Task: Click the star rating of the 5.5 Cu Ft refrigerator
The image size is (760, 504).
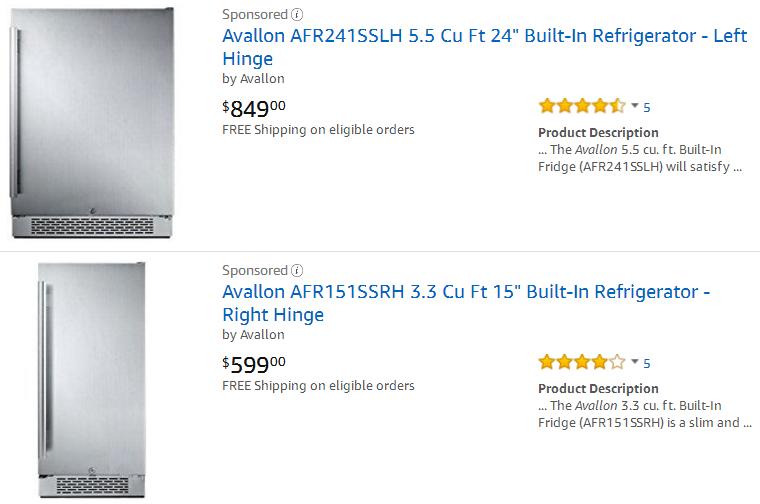Action: pyautogui.click(x=581, y=106)
